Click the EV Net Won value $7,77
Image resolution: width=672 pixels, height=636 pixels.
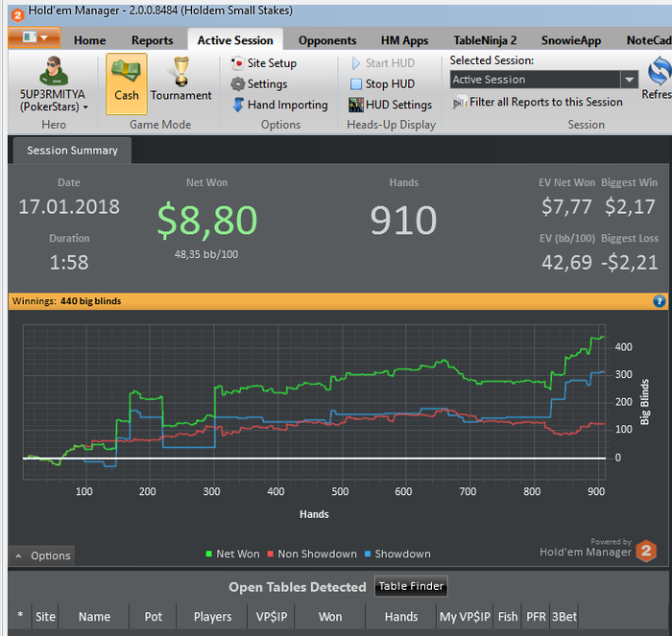[x=566, y=207]
